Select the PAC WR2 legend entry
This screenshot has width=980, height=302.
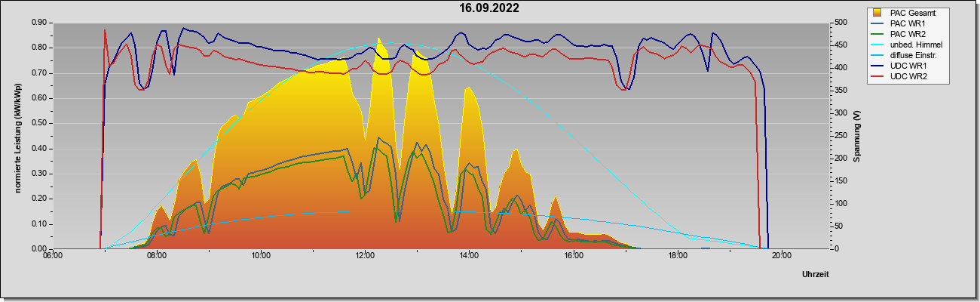click(x=908, y=34)
